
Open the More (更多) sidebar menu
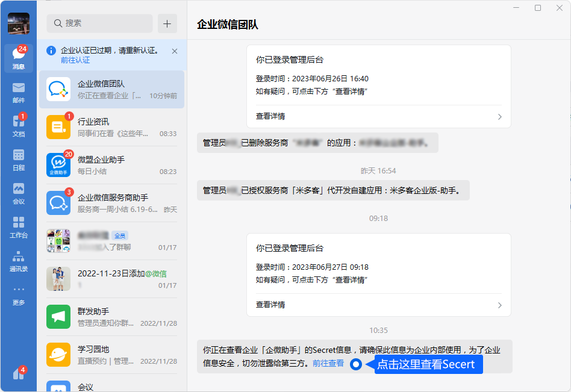[18, 294]
